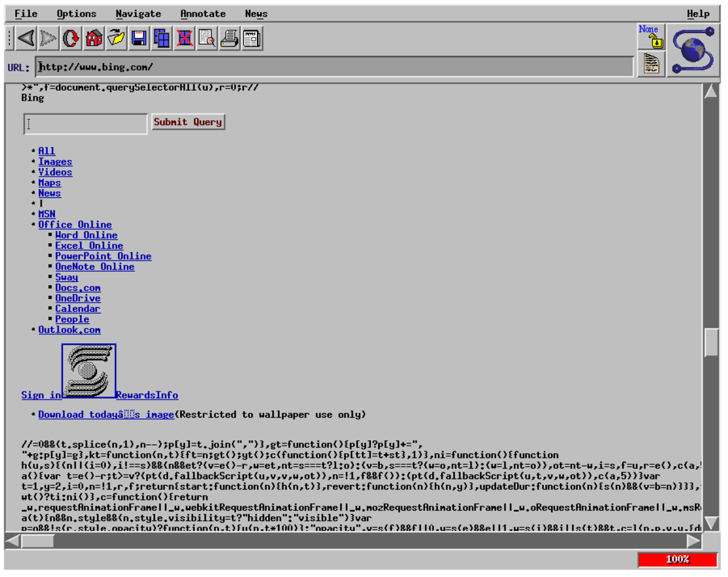Click the Bing search text box
The width and height of the screenshot is (728, 577).
point(85,124)
